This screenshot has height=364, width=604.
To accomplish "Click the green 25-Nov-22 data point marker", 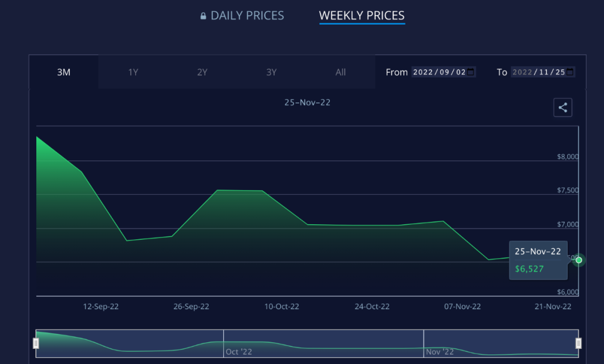I will [579, 260].
